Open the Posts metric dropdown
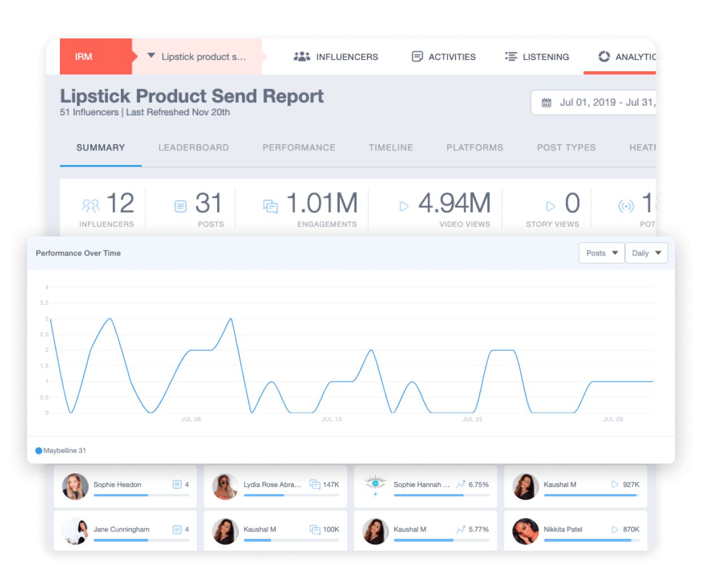Screen dimensions: 701x588 tap(602, 253)
